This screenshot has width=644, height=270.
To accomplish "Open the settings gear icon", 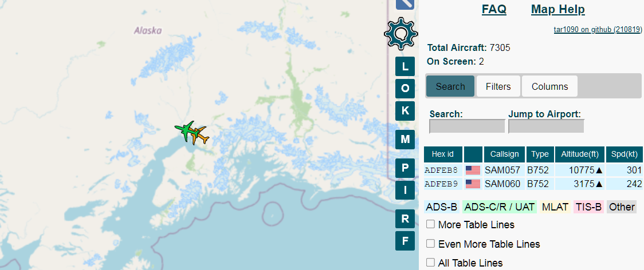I will click(401, 34).
